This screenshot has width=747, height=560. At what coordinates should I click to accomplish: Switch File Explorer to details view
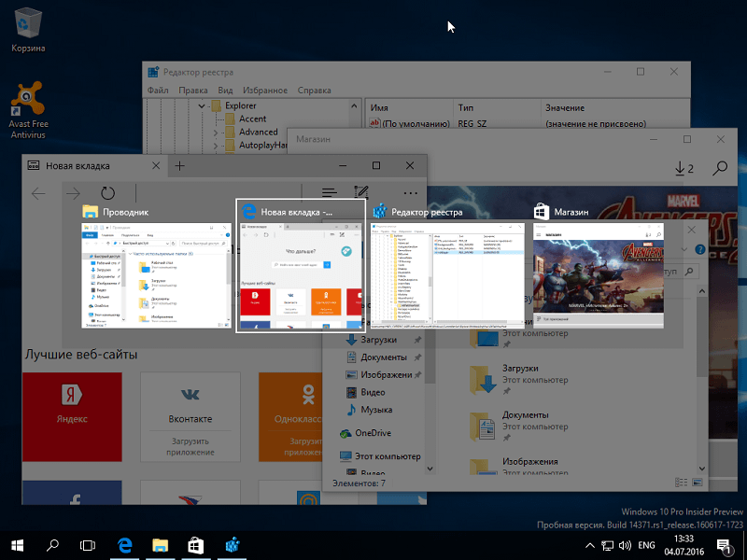[x=682, y=483]
